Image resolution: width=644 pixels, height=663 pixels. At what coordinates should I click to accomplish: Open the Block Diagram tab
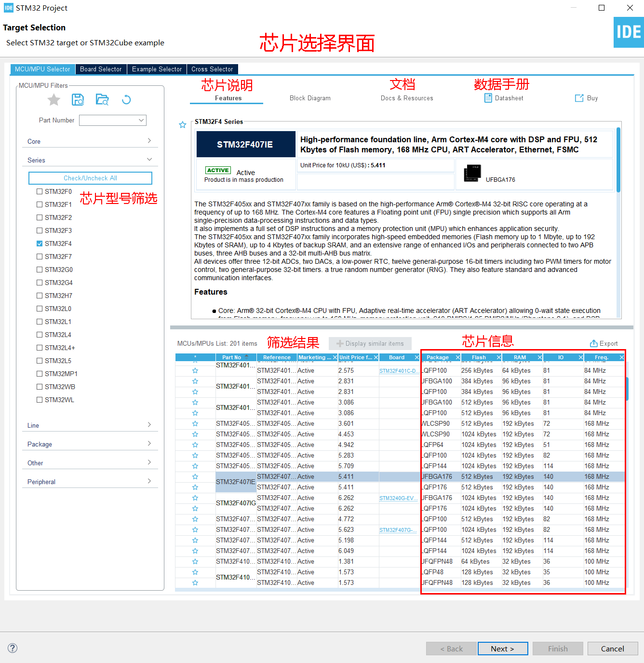click(310, 98)
